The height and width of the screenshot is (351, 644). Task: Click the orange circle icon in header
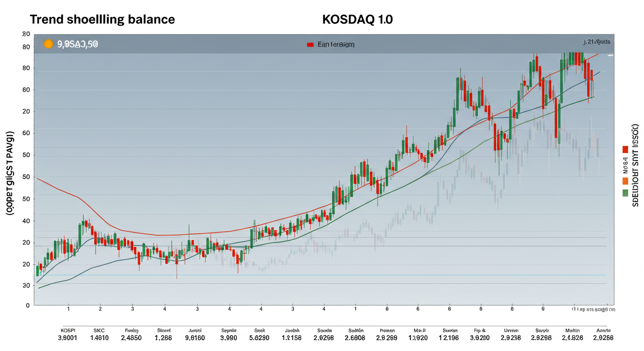(x=48, y=44)
